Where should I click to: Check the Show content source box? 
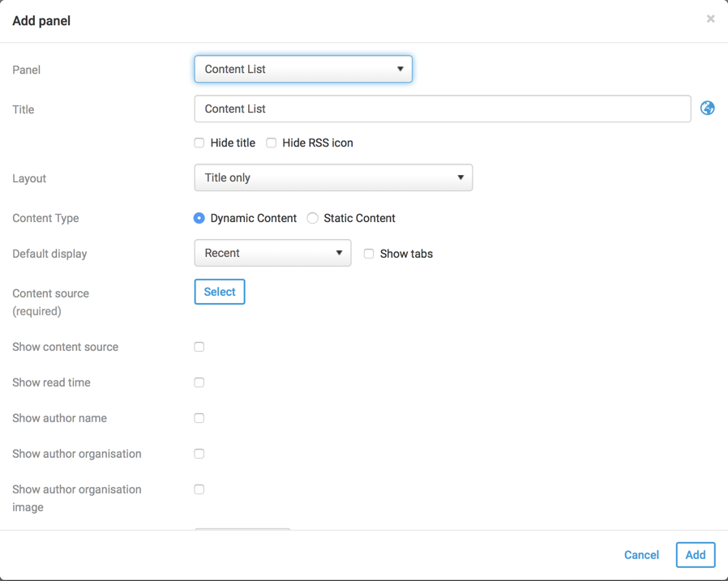(199, 347)
